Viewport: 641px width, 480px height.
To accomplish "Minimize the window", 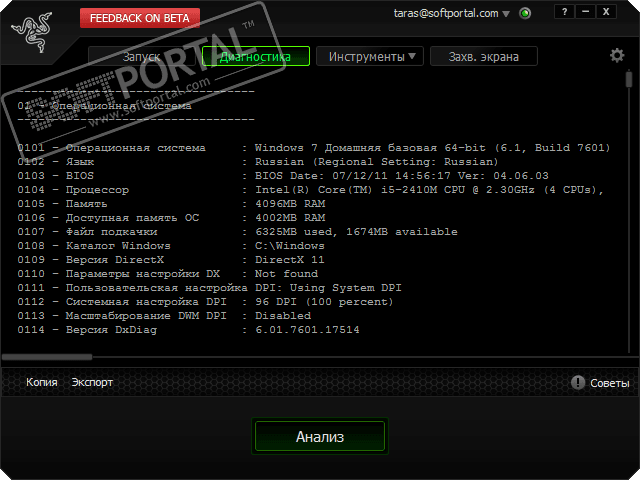I will click(x=585, y=12).
